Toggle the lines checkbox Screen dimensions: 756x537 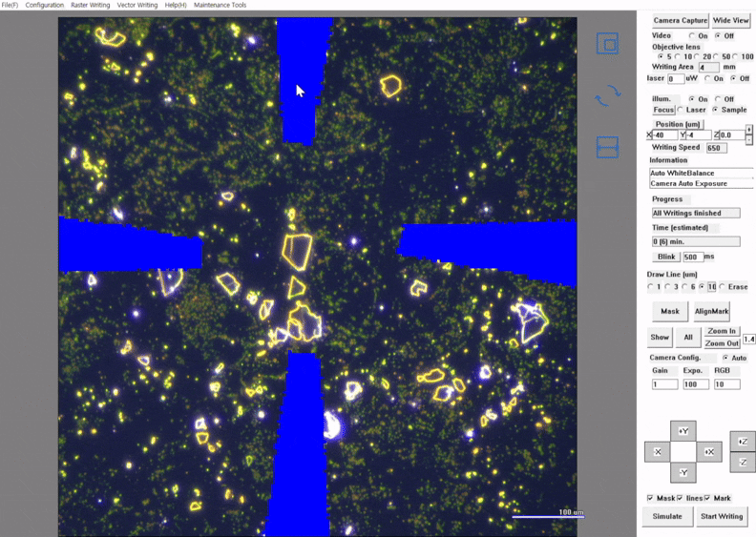pos(680,498)
